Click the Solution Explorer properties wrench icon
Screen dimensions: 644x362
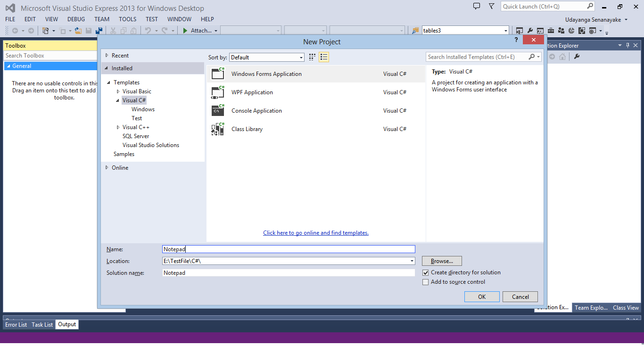(x=576, y=57)
